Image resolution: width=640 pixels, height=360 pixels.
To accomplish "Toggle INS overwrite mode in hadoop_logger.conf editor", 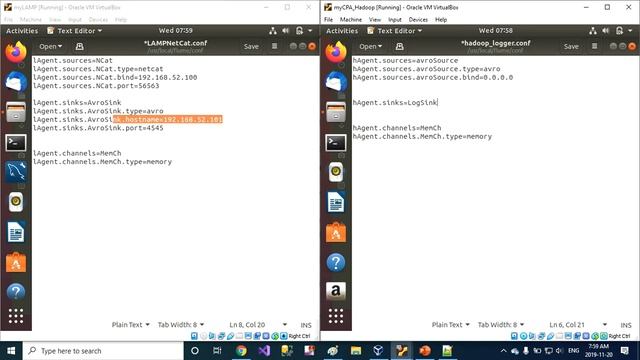I will click(x=626, y=325).
